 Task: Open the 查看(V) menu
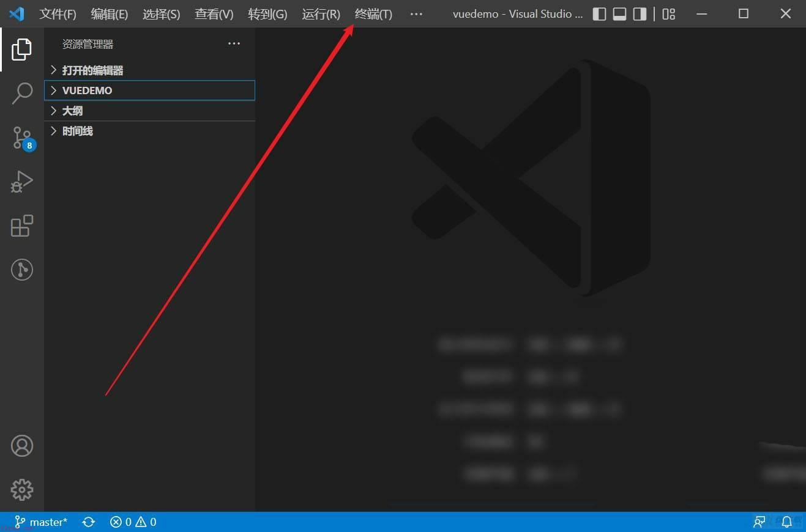click(x=214, y=14)
